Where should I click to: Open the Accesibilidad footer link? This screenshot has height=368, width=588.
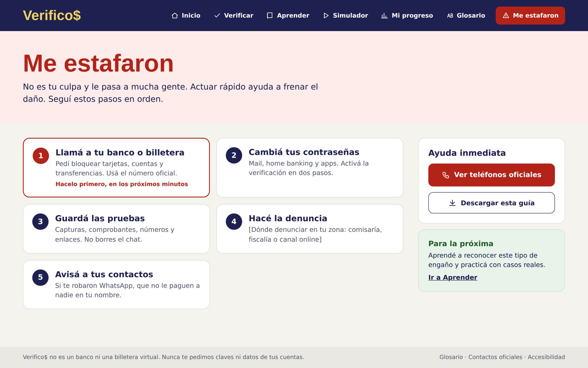[546, 357]
